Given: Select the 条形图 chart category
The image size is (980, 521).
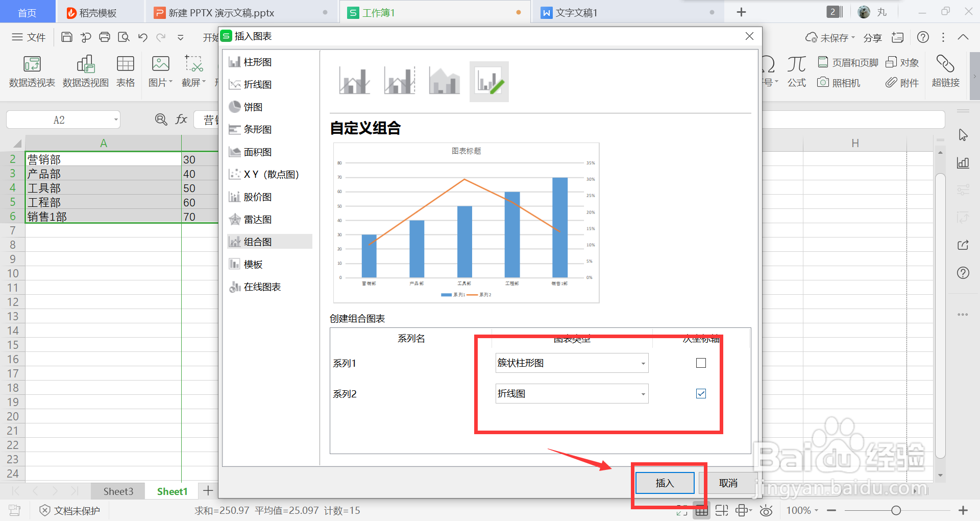Looking at the screenshot, I should [269, 130].
